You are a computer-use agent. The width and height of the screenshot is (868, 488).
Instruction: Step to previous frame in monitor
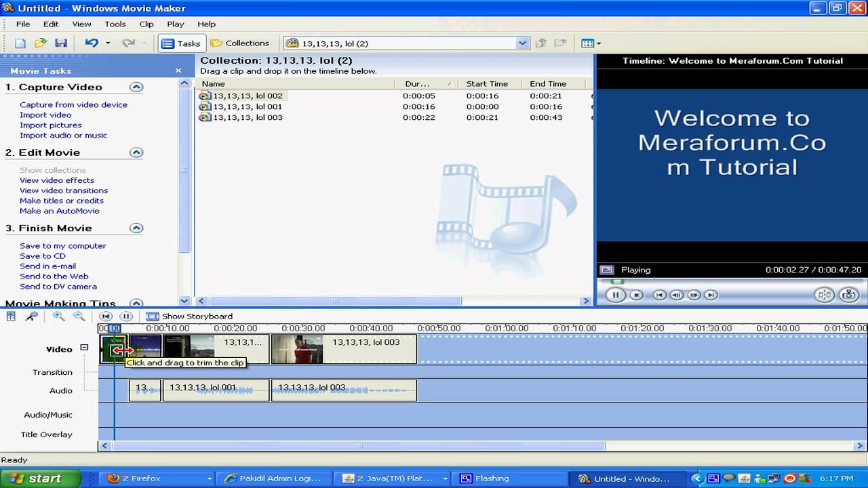677,295
